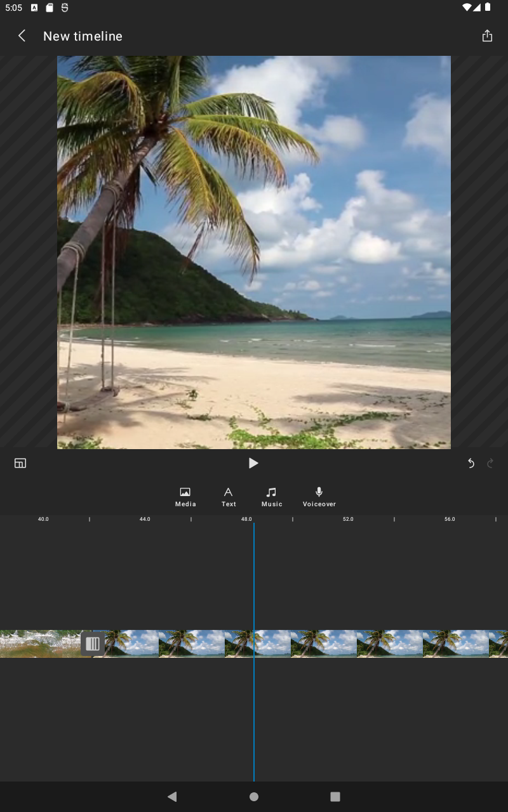508x812 pixels.
Task: Tap the Android home navigation button
Action: click(254, 797)
